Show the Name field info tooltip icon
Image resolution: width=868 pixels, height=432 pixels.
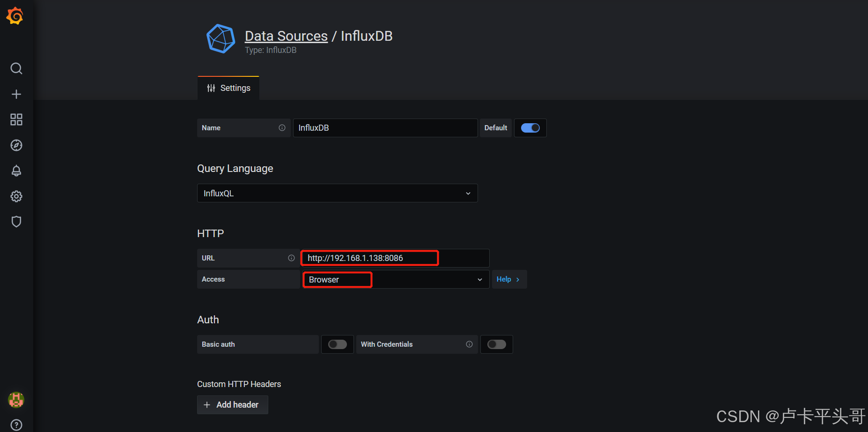click(x=282, y=127)
